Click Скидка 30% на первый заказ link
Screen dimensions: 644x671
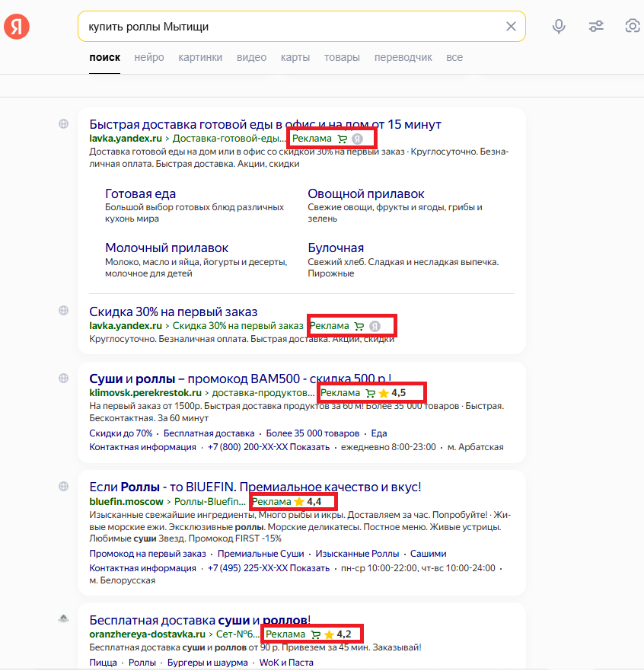coord(174,312)
